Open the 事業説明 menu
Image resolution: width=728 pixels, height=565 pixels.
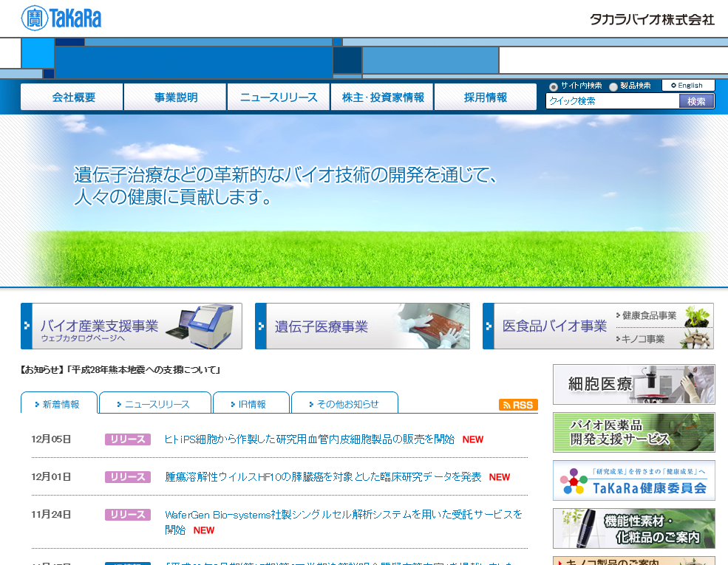tap(175, 97)
